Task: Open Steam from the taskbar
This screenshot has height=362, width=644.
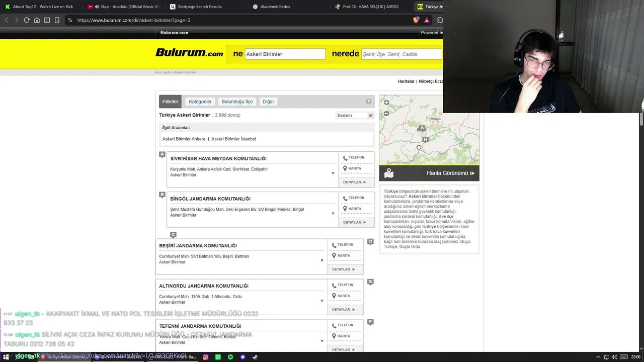Action: tap(255, 357)
